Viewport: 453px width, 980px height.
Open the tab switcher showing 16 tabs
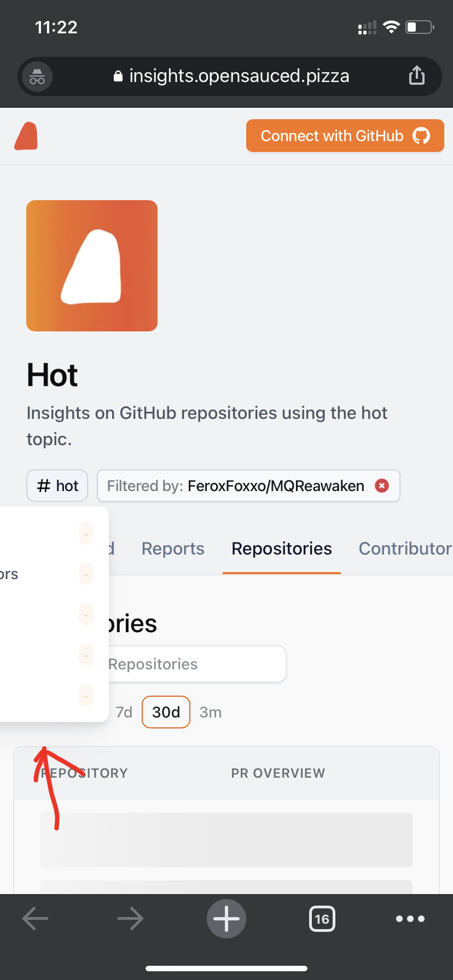pos(322,919)
